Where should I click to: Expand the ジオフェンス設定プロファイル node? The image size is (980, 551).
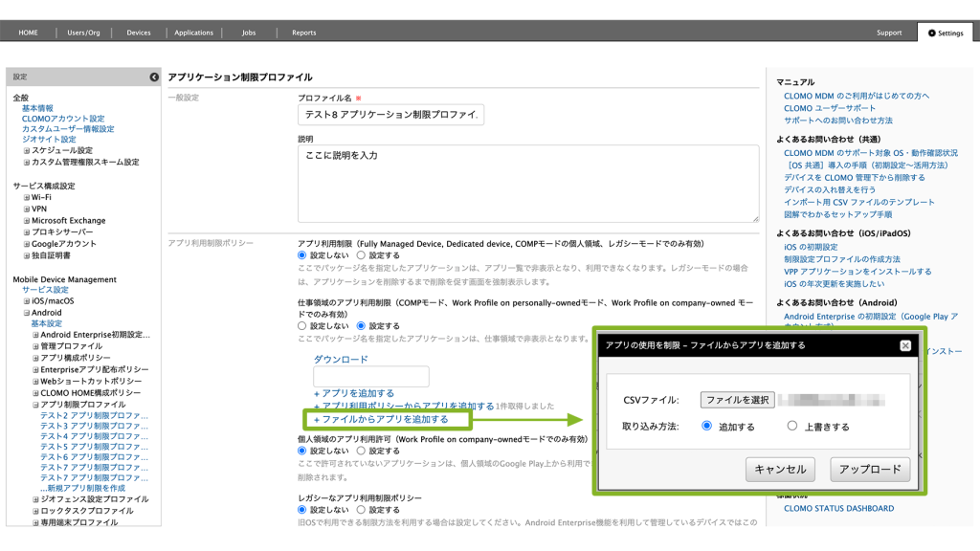(x=34, y=499)
